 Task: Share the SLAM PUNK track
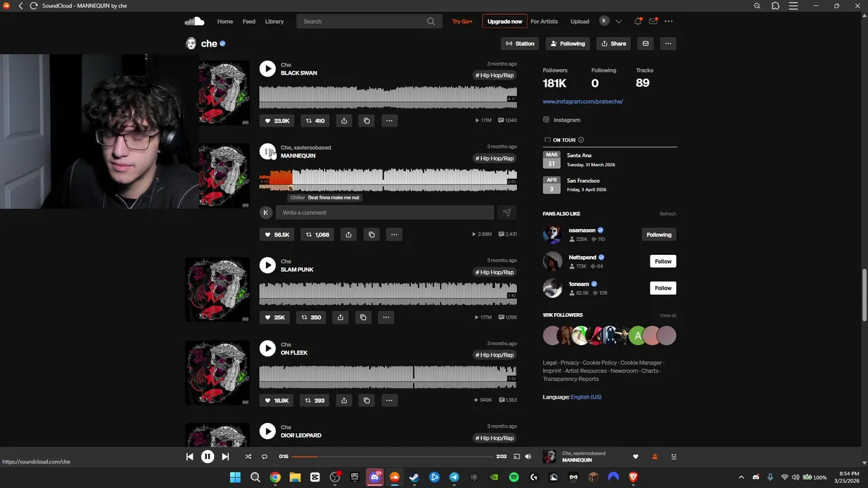(x=340, y=317)
